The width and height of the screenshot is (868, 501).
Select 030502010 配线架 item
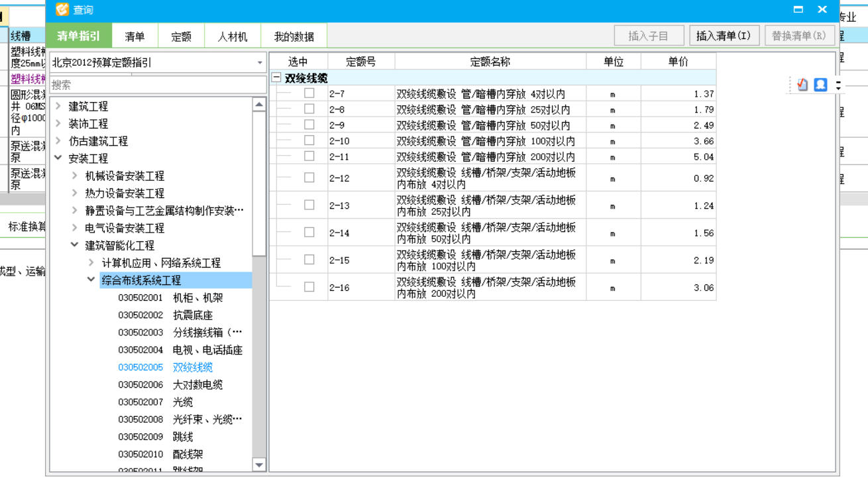pyautogui.click(x=161, y=454)
